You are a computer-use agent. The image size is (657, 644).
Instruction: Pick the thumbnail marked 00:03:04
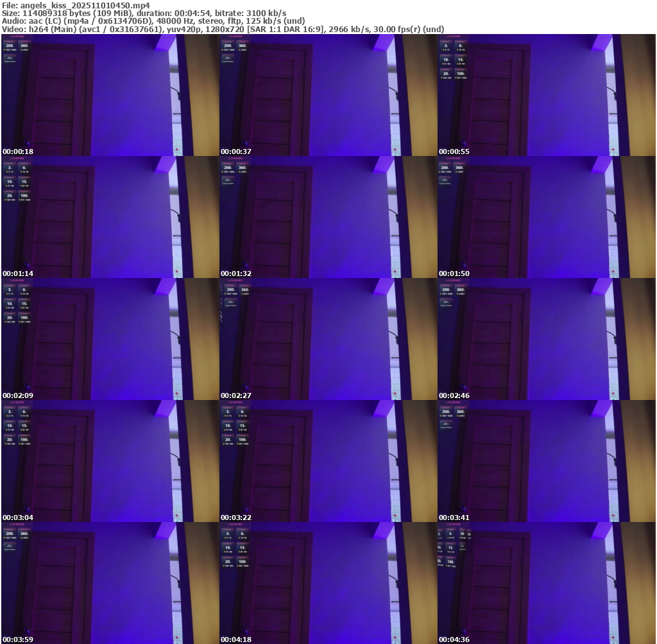point(110,461)
